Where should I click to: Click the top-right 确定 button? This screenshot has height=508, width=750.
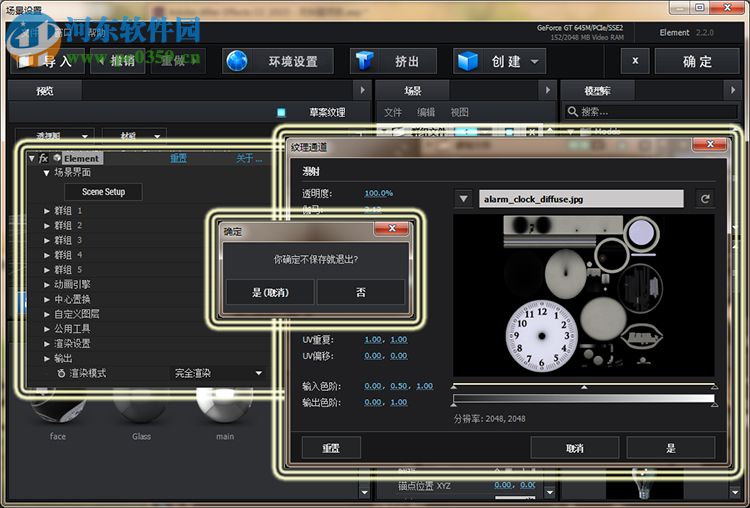tap(697, 61)
